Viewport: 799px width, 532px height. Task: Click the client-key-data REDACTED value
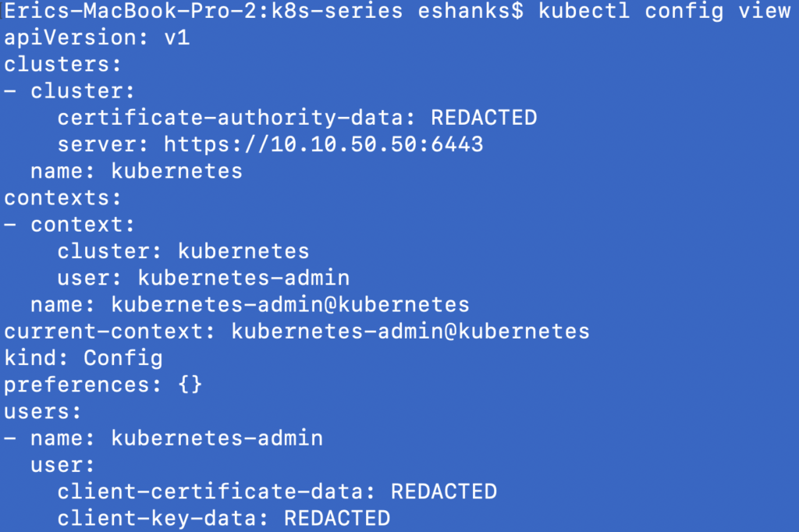tap(336, 518)
